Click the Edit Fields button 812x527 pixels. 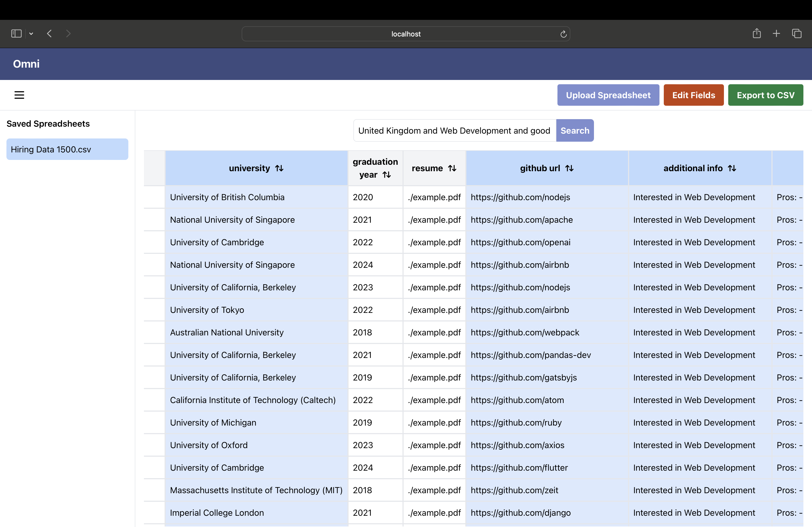click(693, 95)
